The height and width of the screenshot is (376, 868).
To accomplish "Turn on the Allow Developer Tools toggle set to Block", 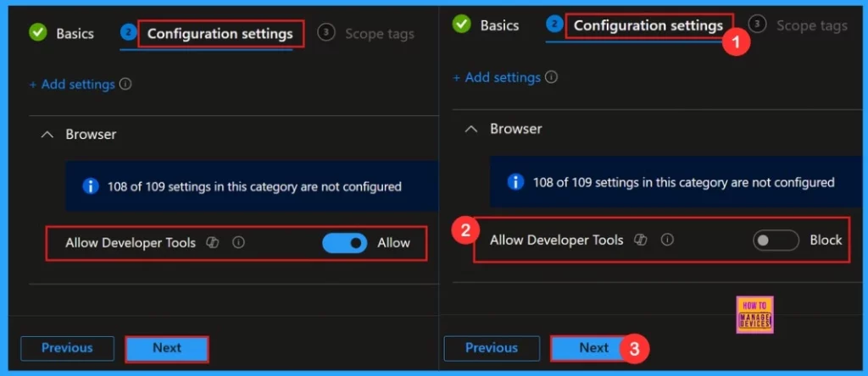I will pyautogui.click(x=776, y=240).
